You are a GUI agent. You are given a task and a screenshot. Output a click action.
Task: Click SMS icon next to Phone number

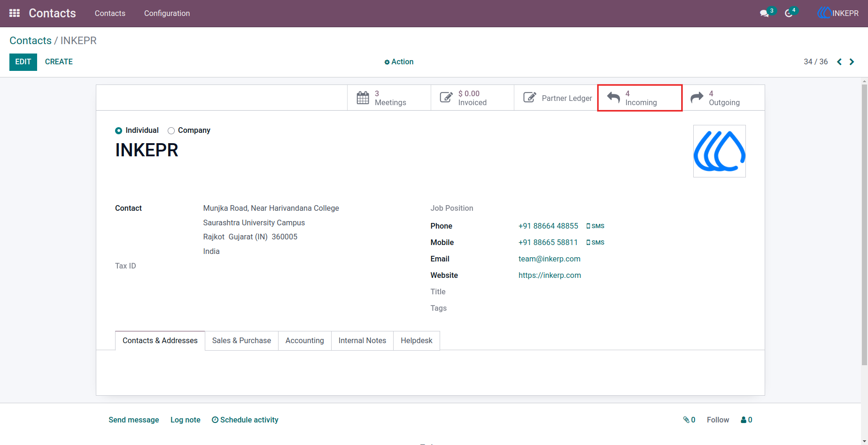pyautogui.click(x=595, y=226)
